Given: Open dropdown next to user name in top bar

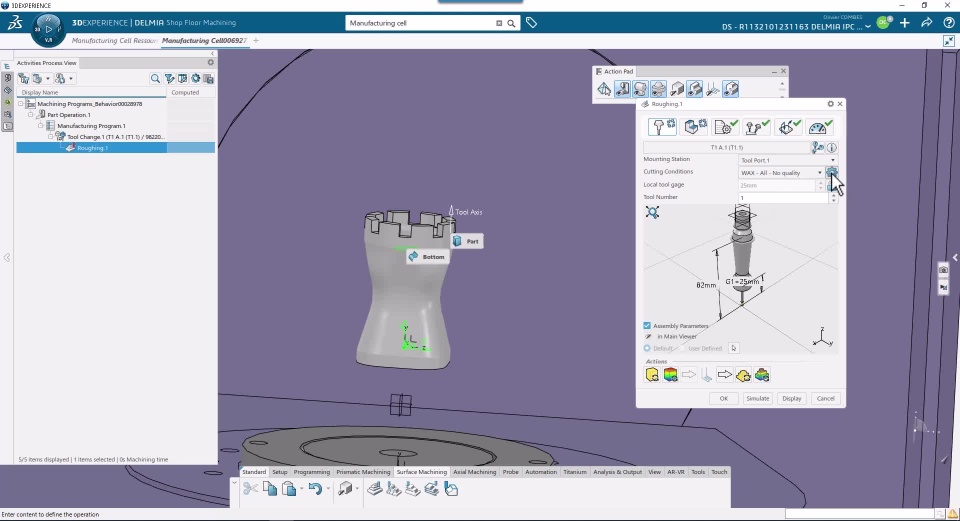Looking at the screenshot, I should [868, 27].
